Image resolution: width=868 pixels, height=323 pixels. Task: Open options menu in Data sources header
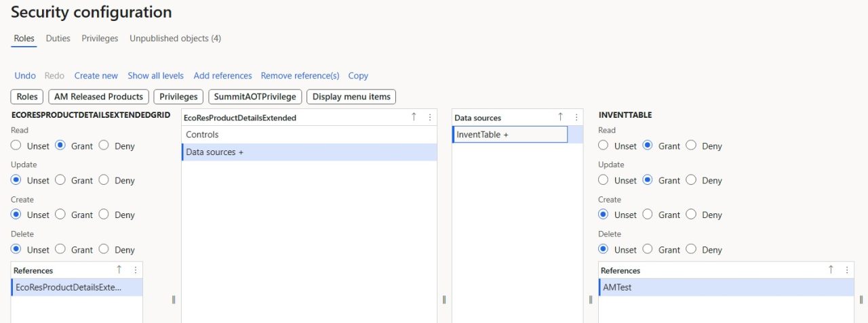coord(576,117)
